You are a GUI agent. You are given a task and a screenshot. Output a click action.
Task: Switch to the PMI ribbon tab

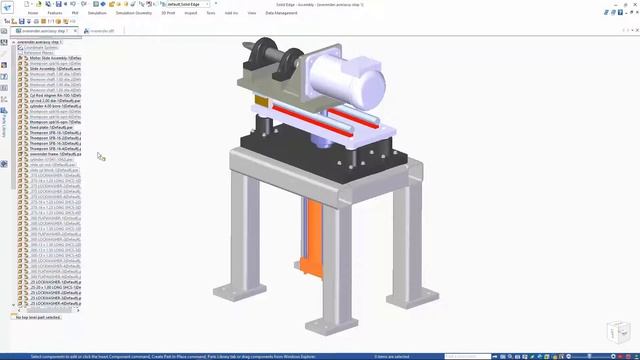(75, 13)
